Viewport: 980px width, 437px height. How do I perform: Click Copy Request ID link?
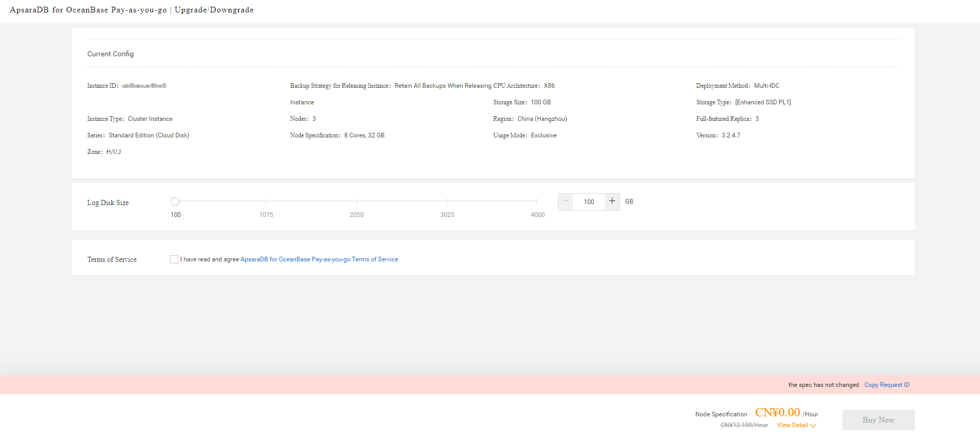pyautogui.click(x=887, y=385)
